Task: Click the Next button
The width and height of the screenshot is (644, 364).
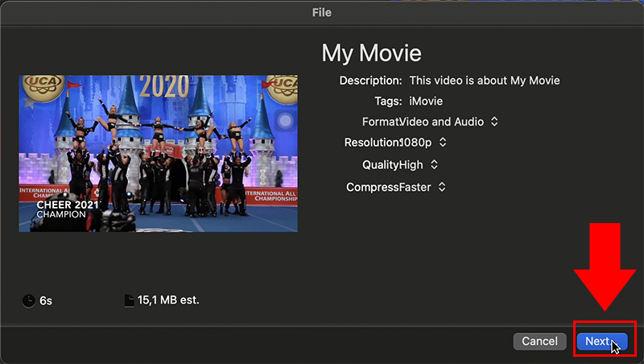Action: (601, 341)
